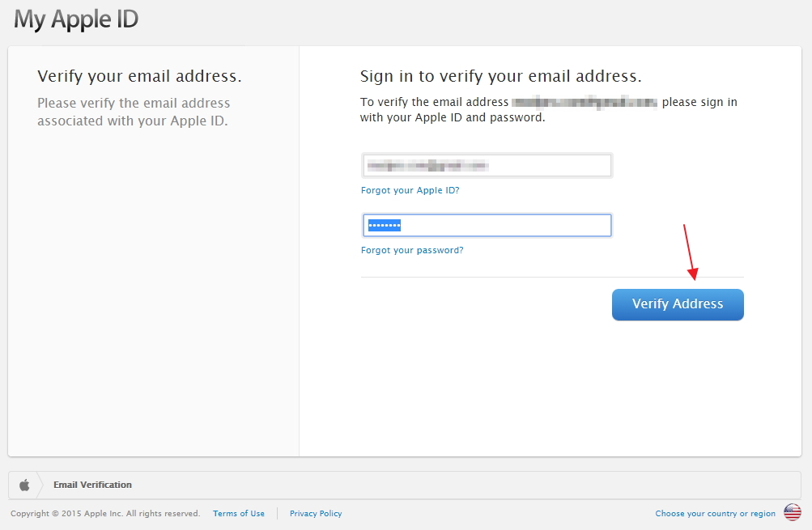
Task: Open the Forgot your password link
Action: pos(412,251)
